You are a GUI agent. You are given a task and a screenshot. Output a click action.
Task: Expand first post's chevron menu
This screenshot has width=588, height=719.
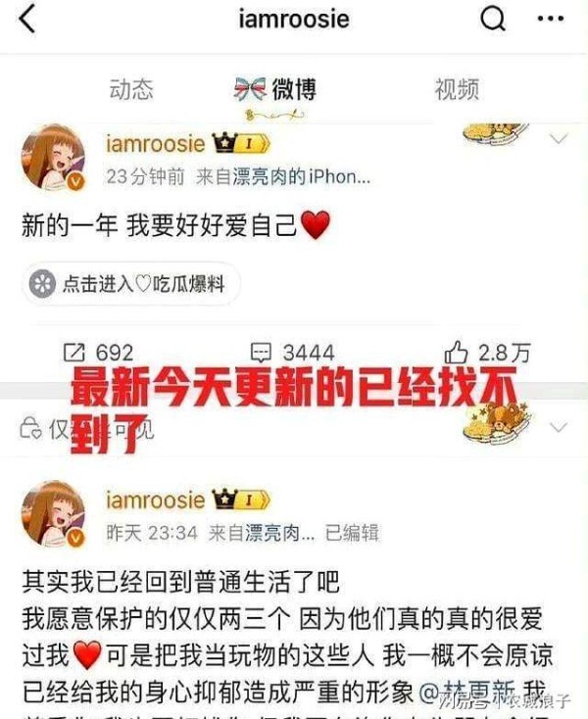click(x=559, y=138)
